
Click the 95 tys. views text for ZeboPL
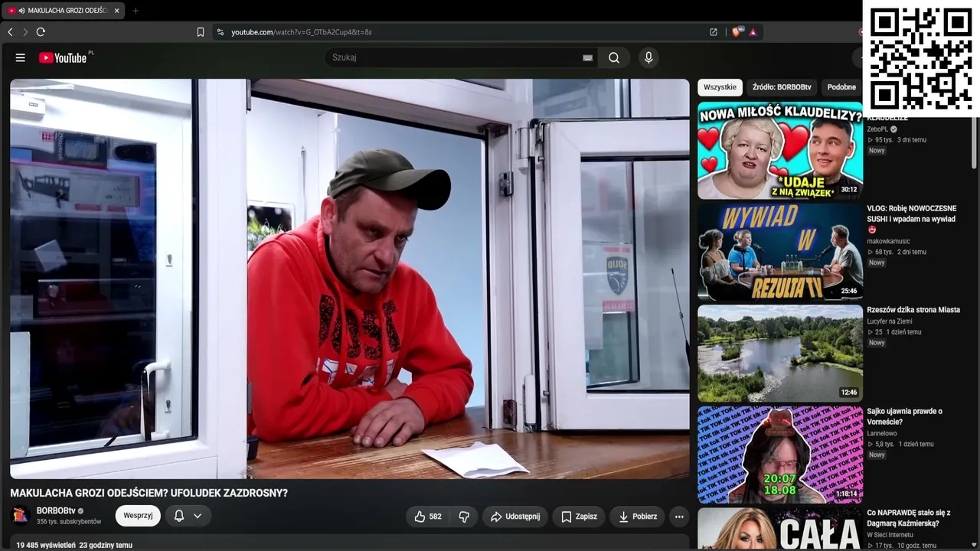click(x=884, y=140)
